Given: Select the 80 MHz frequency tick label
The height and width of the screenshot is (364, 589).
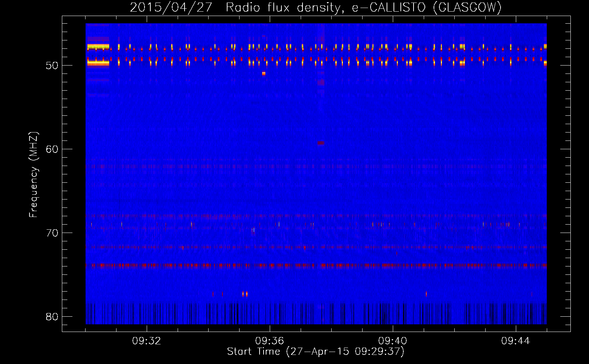Looking at the screenshot, I should [x=52, y=317].
